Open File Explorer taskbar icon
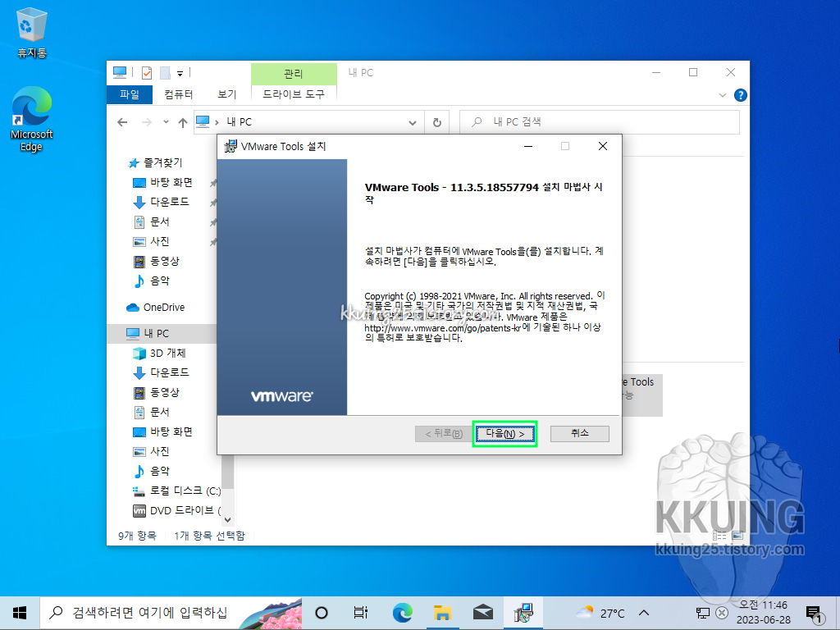The height and width of the screenshot is (630, 840). 442,613
